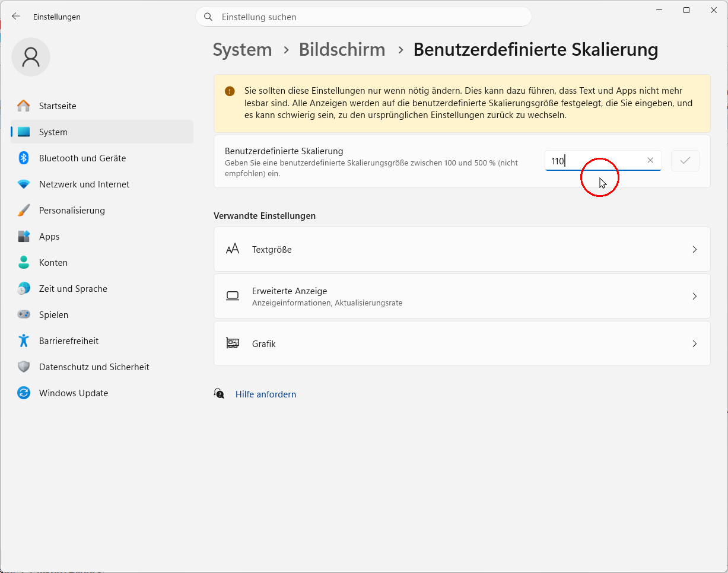728x573 pixels.
Task: Open Zeit und Sprache settings
Action: (x=102, y=289)
